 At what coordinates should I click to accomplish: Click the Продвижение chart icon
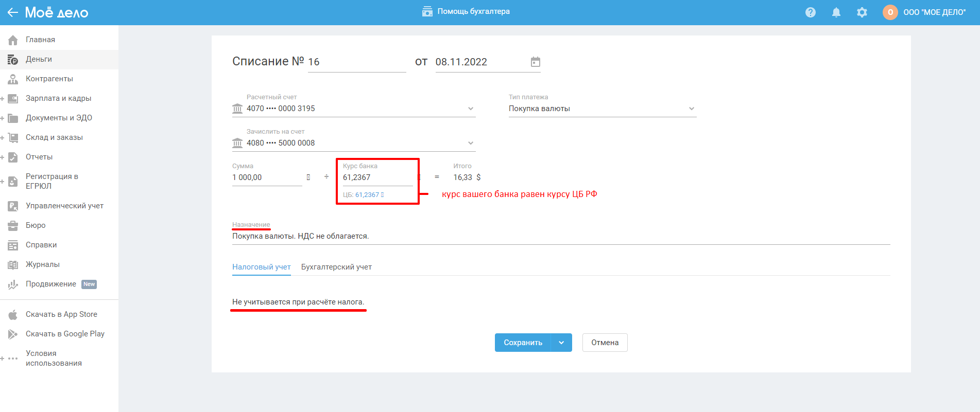pyautogui.click(x=13, y=284)
